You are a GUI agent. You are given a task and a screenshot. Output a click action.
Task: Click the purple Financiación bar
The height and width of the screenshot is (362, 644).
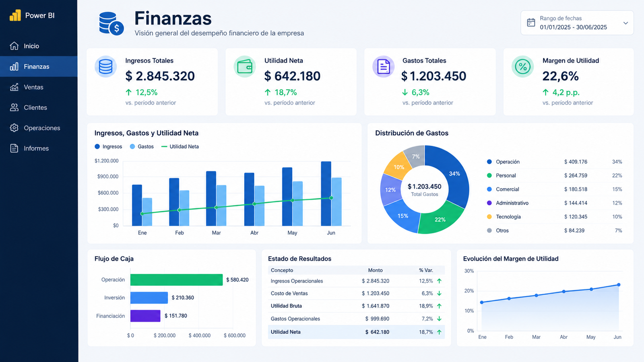tap(145, 316)
